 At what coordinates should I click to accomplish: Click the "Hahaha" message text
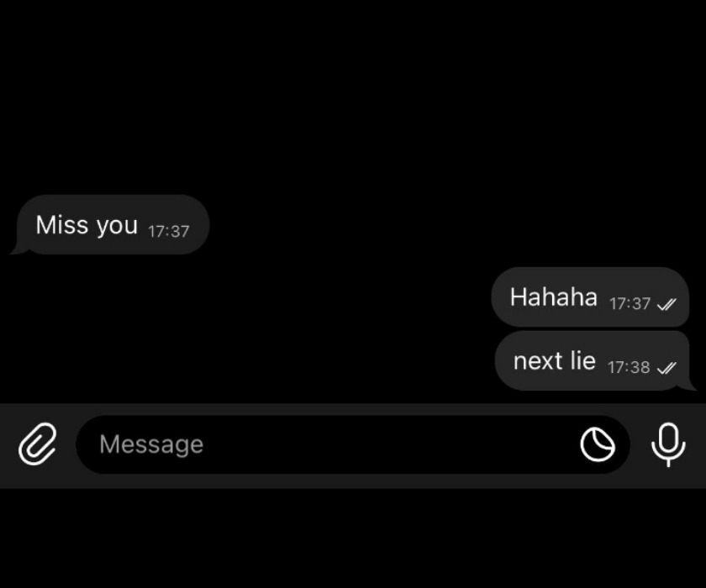tap(554, 297)
